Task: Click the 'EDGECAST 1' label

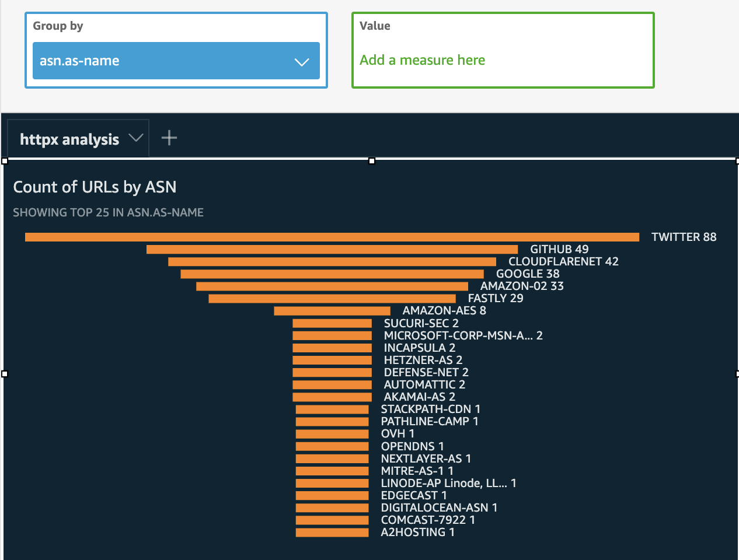Action: (414, 495)
